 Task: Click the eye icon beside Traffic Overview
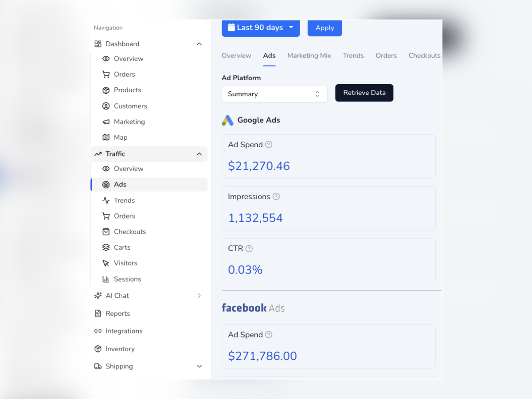coord(106,168)
